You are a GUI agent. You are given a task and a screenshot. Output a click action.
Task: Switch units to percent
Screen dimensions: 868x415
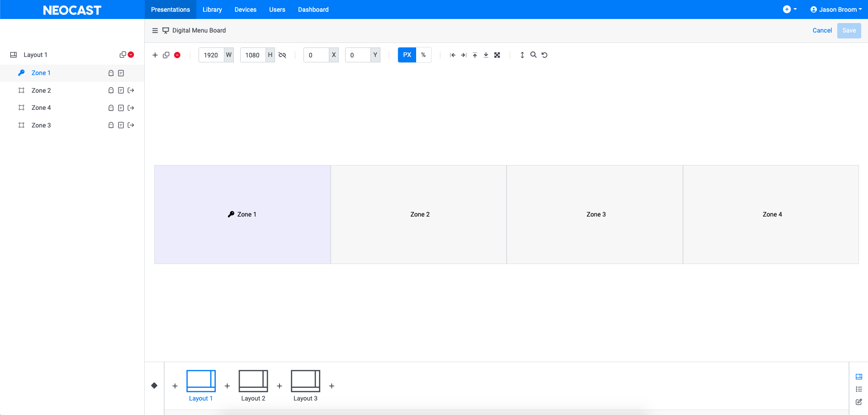tap(423, 55)
